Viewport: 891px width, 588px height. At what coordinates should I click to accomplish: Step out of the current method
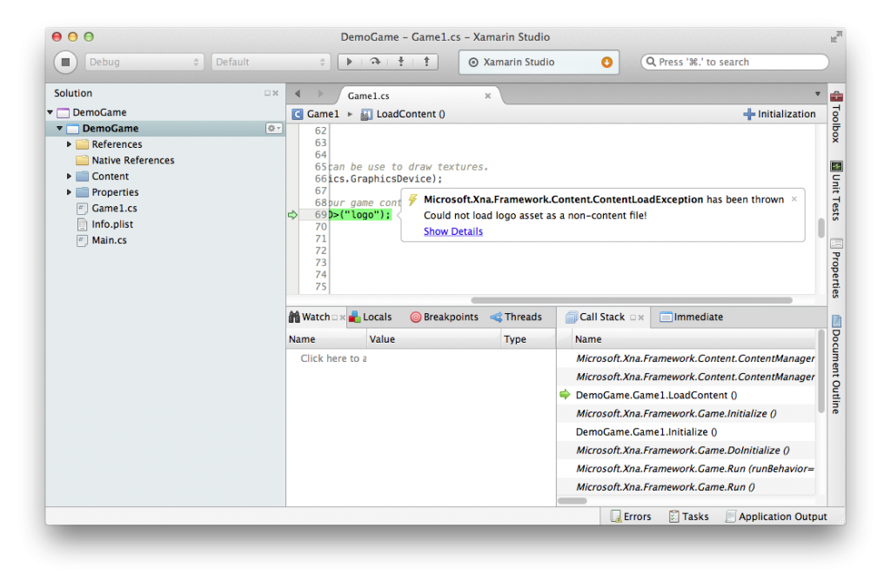[x=426, y=62]
